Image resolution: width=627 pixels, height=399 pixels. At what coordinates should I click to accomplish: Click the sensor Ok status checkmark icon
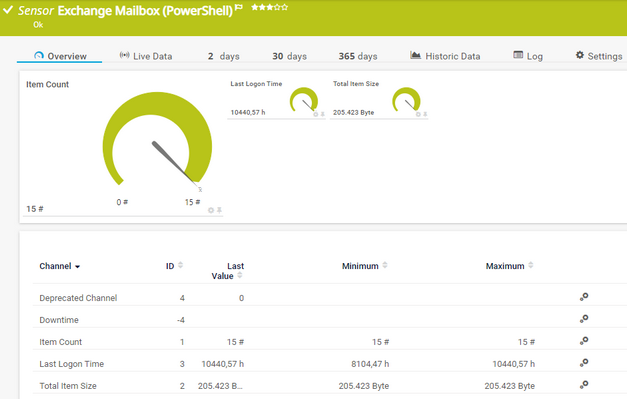[8, 10]
